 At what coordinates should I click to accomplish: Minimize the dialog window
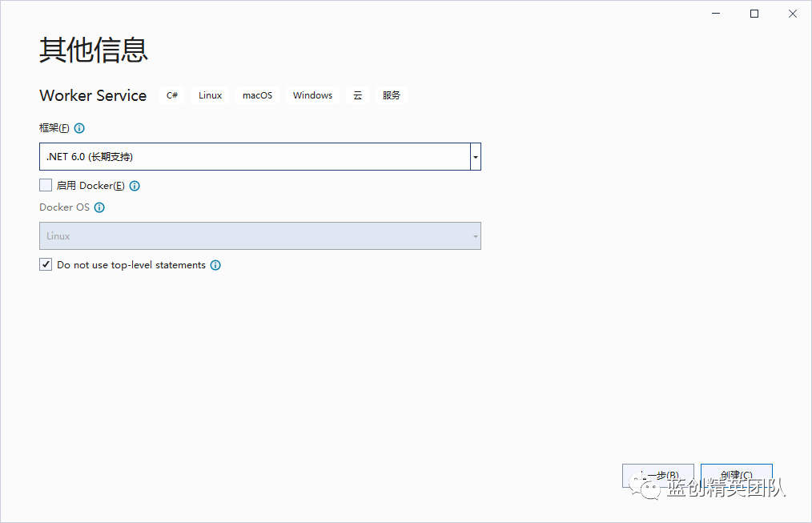[716, 14]
